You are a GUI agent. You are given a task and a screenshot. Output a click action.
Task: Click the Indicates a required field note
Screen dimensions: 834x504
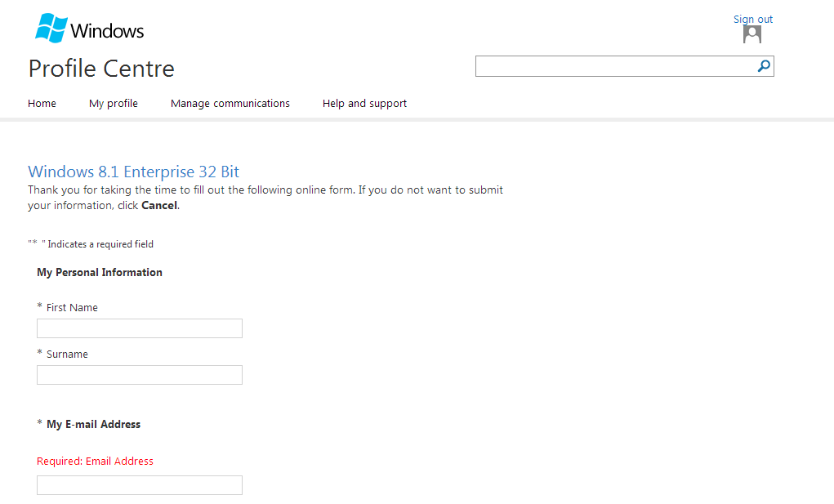[x=91, y=244]
